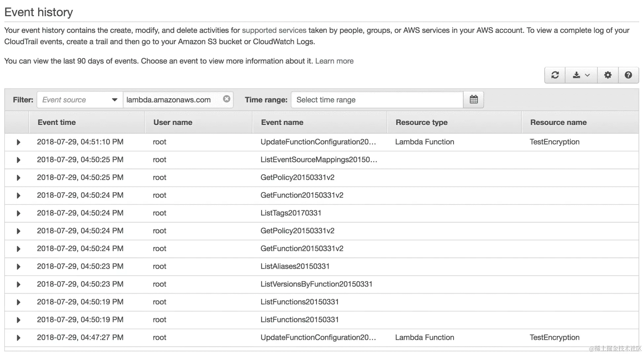Open the gear settings icon
The height and width of the screenshot is (354, 644).
608,75
